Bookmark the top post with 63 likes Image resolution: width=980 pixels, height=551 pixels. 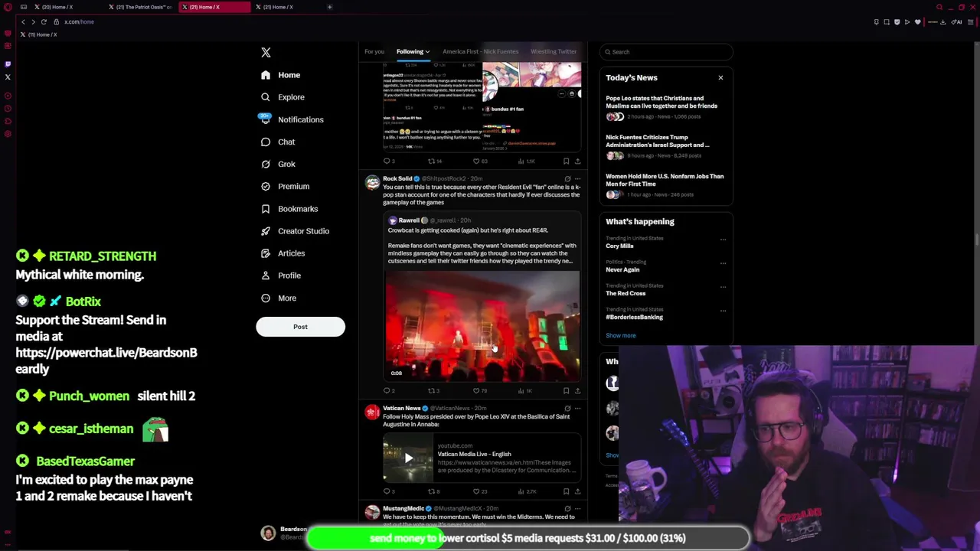click(x=567, y=161)
